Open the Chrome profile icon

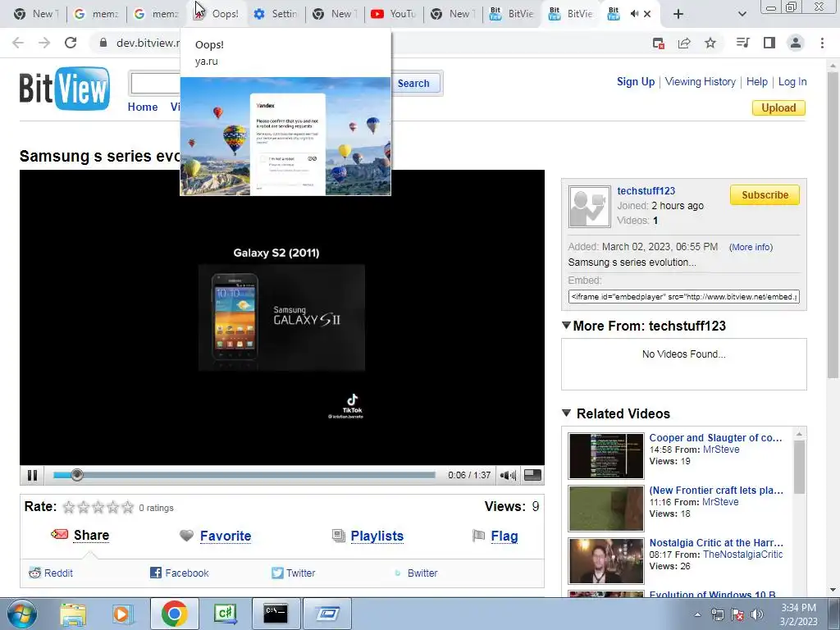pyautogui.click(x=796, y=43)
